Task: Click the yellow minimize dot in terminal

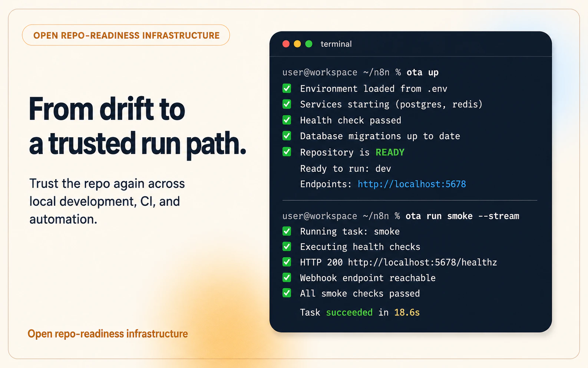Action: tap(297, 44)
